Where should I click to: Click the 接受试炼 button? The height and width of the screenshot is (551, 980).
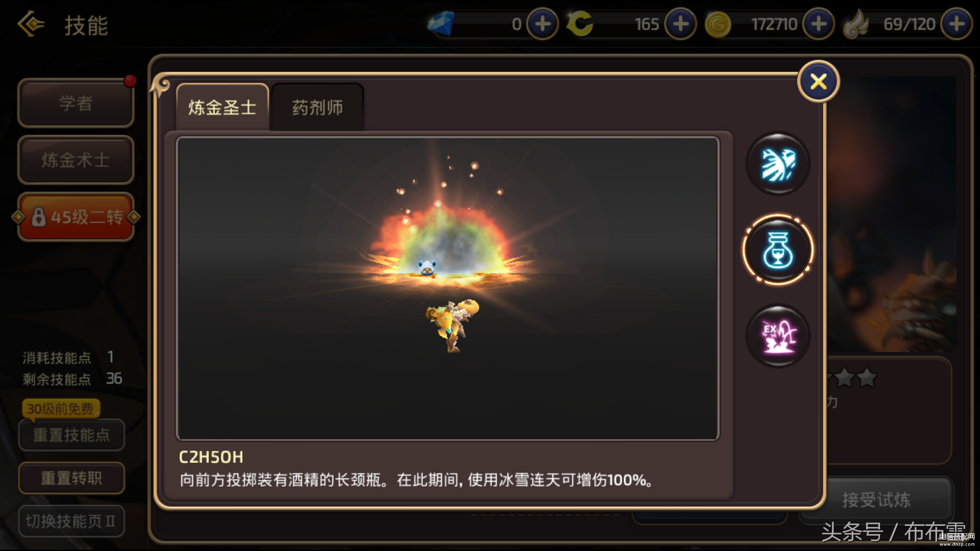(876, 500)
